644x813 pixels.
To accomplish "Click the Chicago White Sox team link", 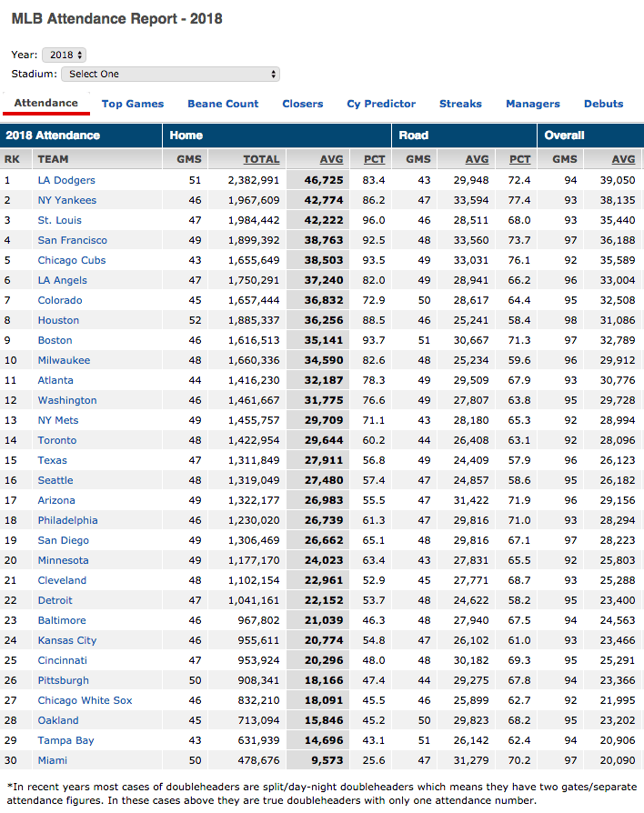I will [x=85, y=700].
